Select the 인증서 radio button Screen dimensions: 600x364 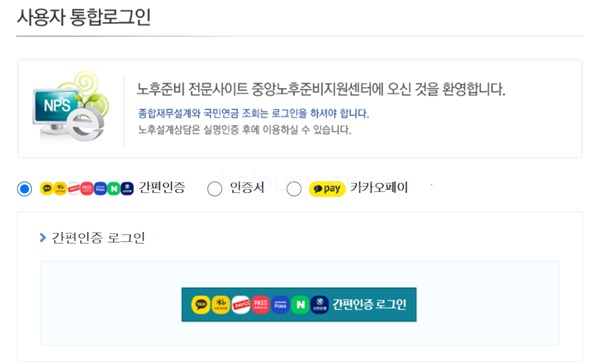[x=214, y=189]
